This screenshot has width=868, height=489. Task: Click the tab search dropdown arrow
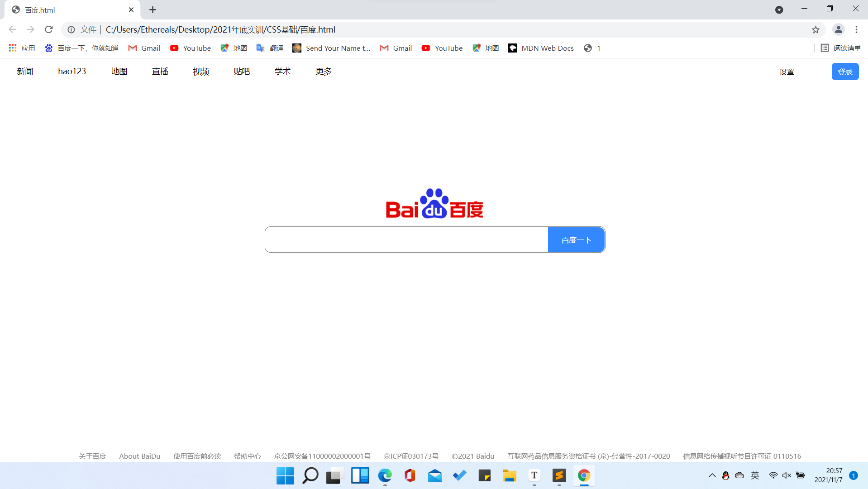coord(779,10)
